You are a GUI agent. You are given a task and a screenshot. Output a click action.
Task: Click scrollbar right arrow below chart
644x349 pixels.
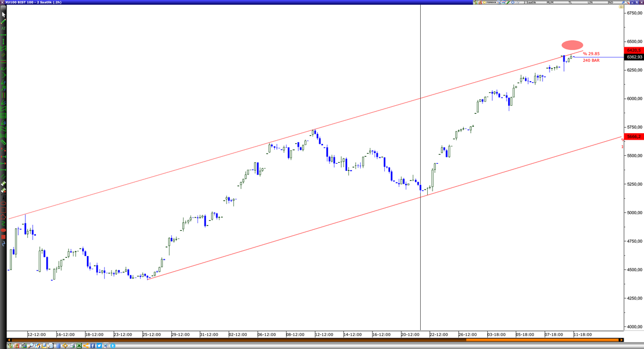pos(621,340)
